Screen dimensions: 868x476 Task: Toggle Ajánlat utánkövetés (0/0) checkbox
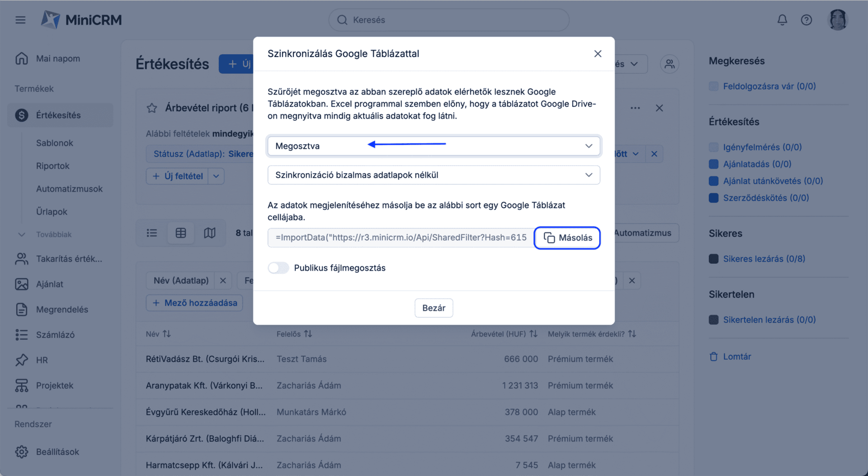point(713,181)
